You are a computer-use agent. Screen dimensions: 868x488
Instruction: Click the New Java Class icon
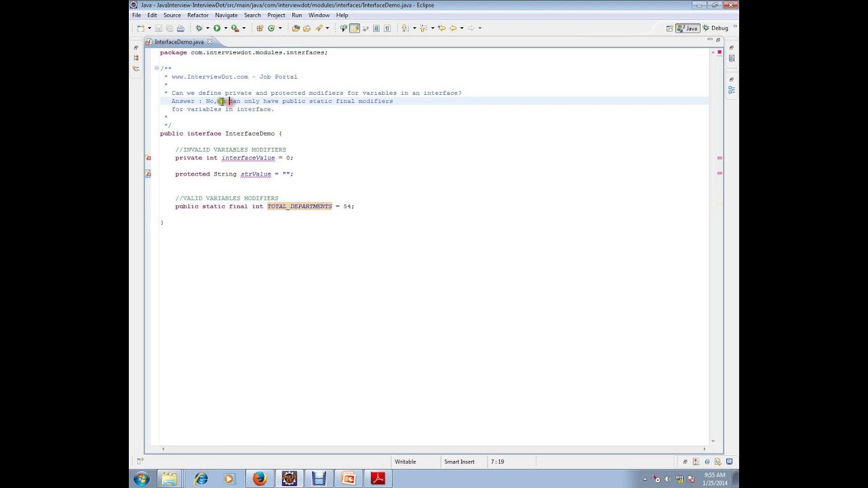[x=271, y=28]
